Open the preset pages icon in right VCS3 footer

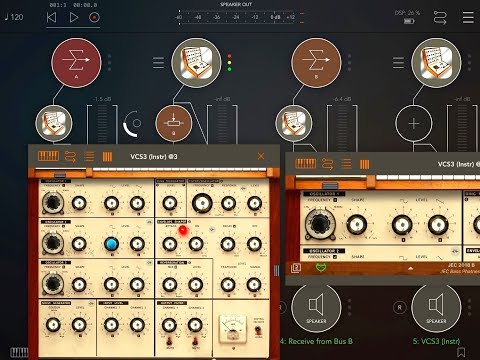click(296, 268)
